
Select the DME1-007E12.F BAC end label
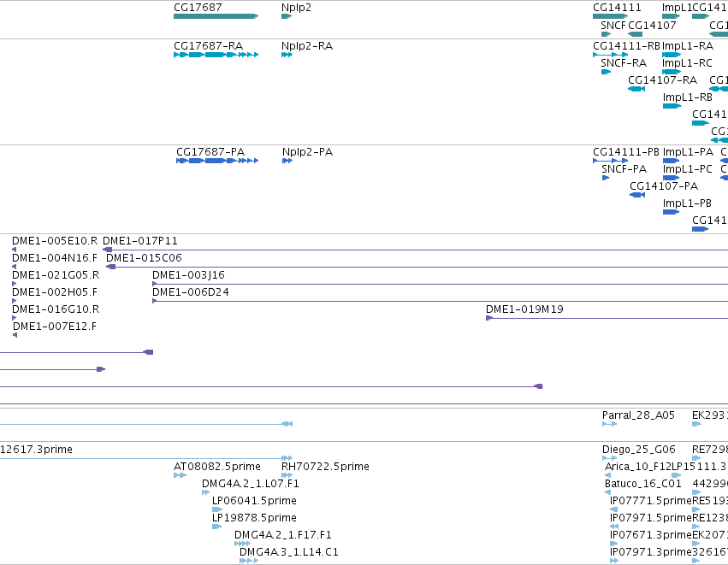(55, 327)
